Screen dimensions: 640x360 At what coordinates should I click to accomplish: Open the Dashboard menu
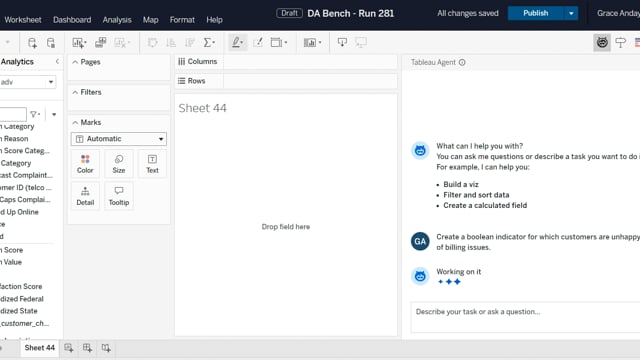pos(72,20)
